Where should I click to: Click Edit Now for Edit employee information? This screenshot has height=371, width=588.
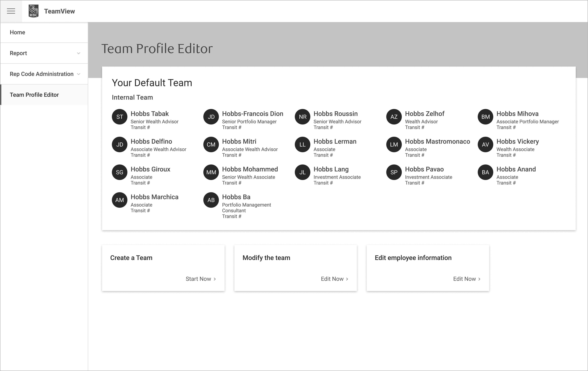pyautogui.click(x=467, y=279)
